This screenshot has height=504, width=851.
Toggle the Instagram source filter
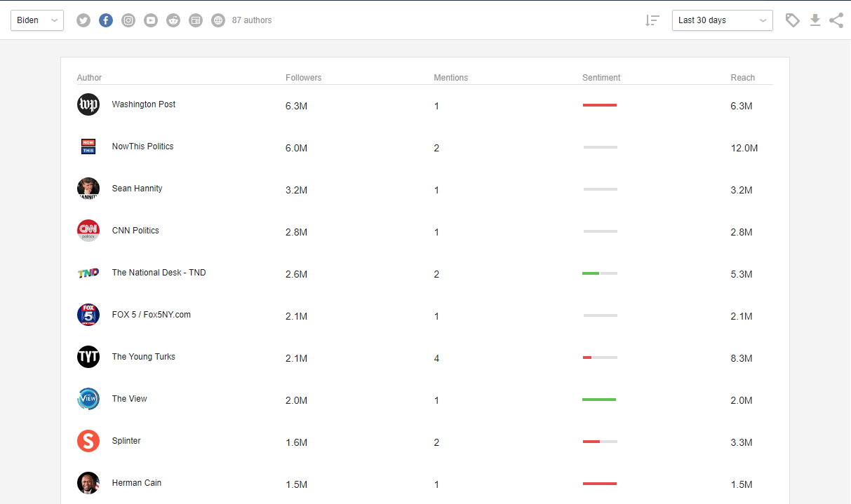(x=128, y=20)
